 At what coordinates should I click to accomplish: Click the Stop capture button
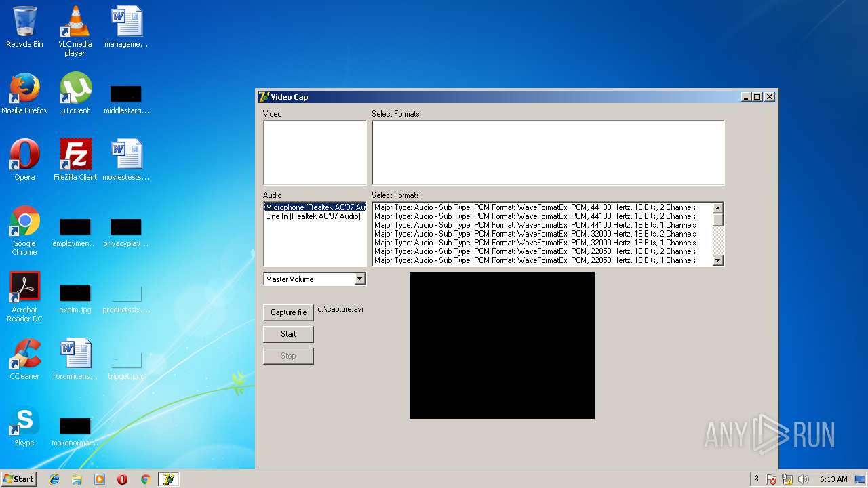(x=288, y=356)
